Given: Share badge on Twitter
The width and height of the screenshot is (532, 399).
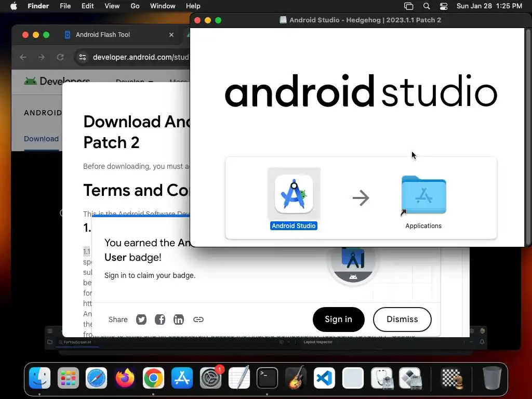Looking at the screenshot, I should (x=141, y=320).
